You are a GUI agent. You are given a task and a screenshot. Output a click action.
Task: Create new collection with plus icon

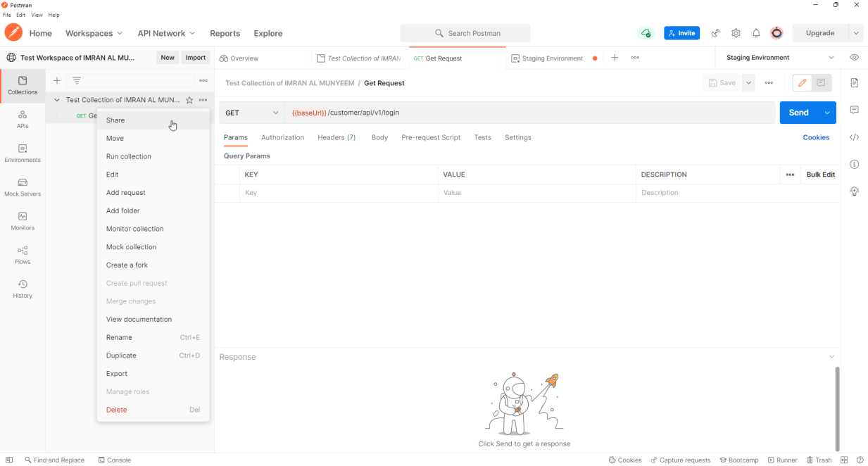(57, 80)
